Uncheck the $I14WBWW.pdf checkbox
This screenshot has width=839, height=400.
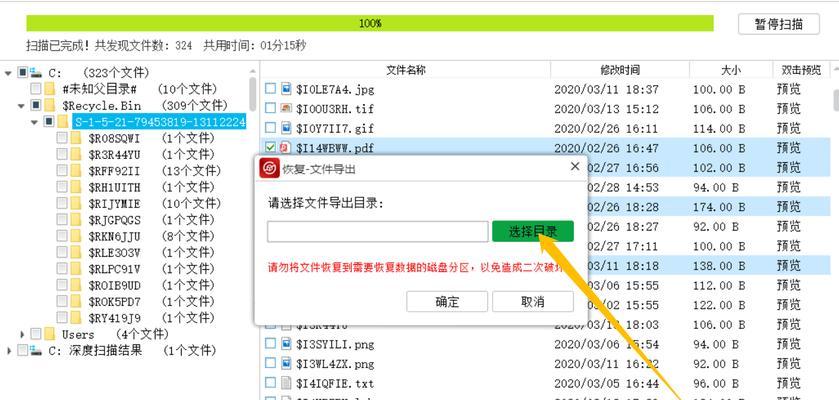(x=271, y=148)
